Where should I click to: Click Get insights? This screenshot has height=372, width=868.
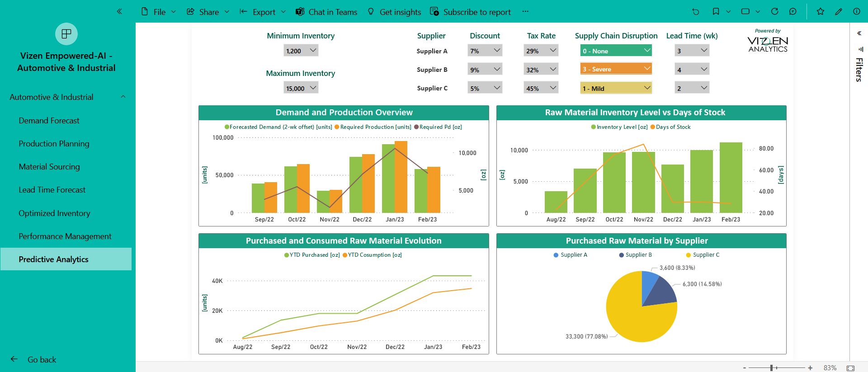point(394,12)
